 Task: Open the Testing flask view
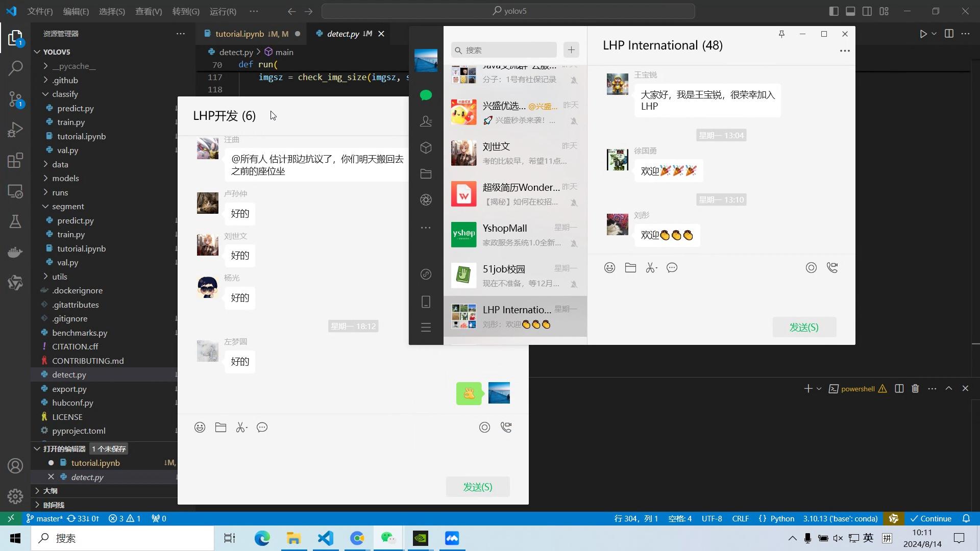pyautogui.click(x=15, y=221)
